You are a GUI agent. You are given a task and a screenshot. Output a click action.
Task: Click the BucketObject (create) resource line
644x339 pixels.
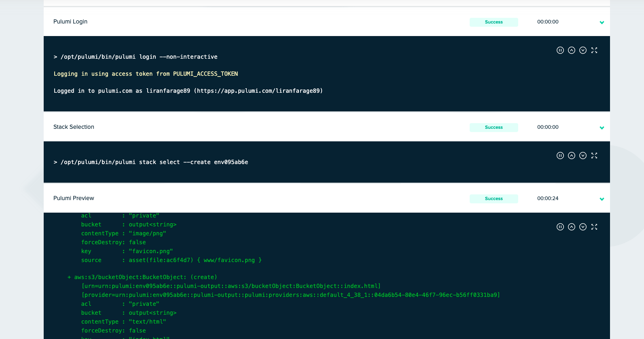(x=142, y=277)
